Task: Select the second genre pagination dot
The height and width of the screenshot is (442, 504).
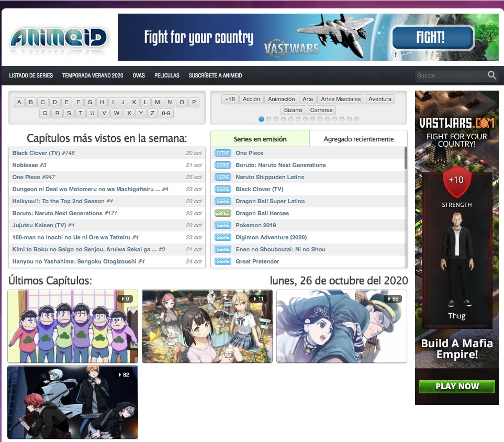Action: pyautogui.click(x=268, y=119)
